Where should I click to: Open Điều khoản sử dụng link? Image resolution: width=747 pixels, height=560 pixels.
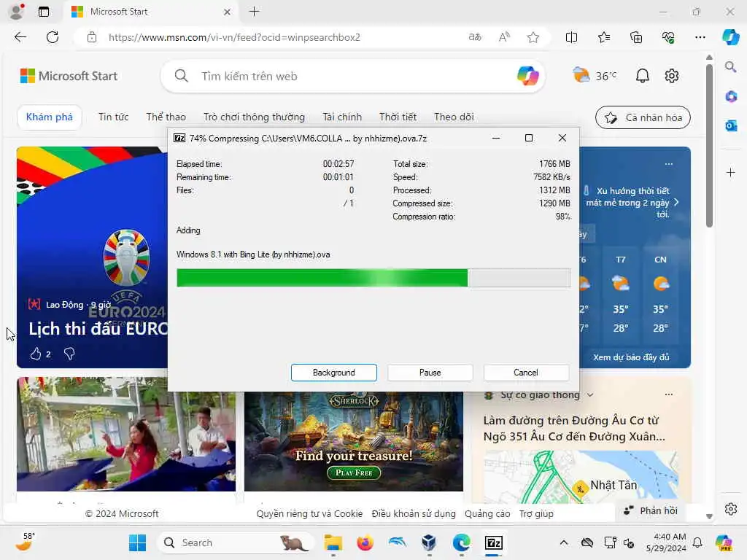[x=414, y=514]
